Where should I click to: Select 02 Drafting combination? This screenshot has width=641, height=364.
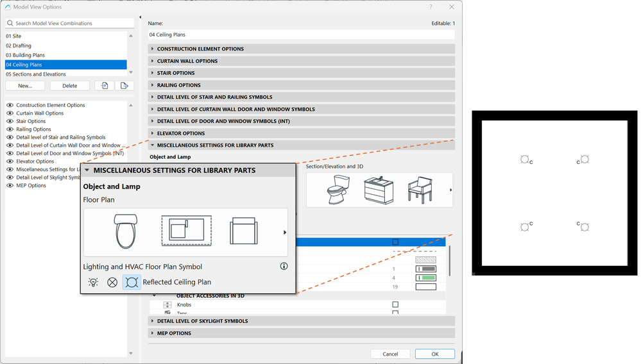pyautogui.click(x=66, y=45)
